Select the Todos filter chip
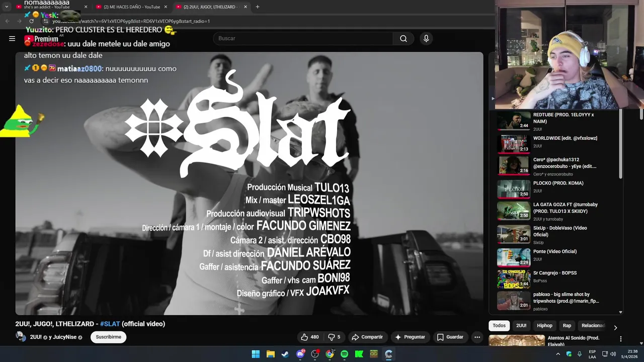Image resolution: width=644 pixels, height=362 pixels. click(499, 326)
